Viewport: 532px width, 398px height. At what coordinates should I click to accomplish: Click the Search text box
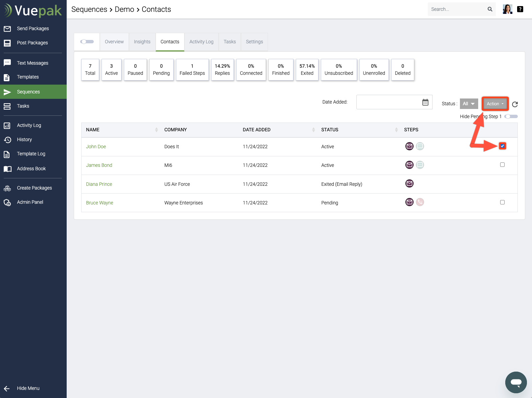(x=457, y=9)
